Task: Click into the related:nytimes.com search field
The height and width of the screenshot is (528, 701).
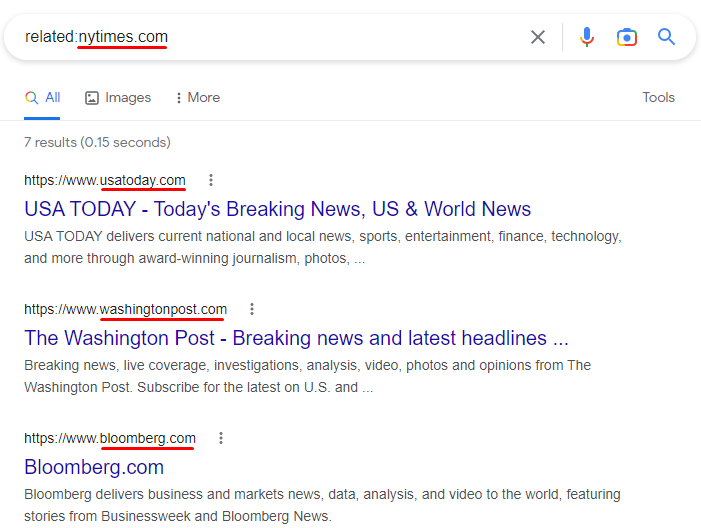Action: point(300,37)
